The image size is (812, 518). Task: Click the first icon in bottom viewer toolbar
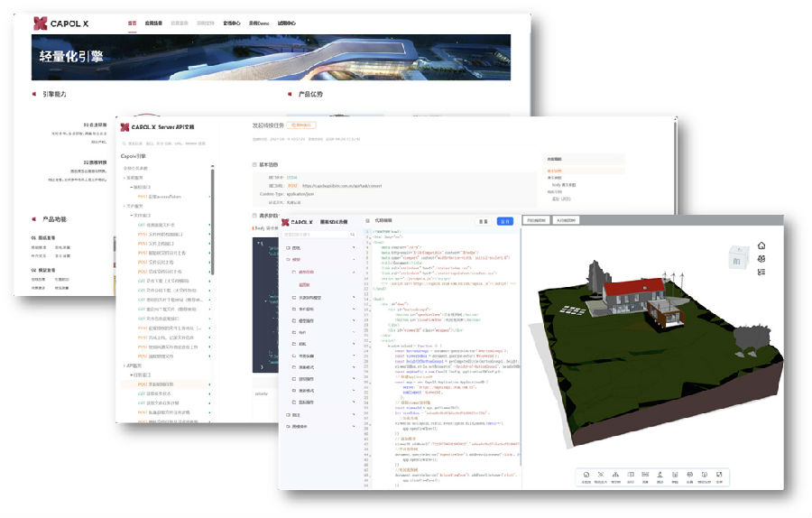click(x=586, y=475)
